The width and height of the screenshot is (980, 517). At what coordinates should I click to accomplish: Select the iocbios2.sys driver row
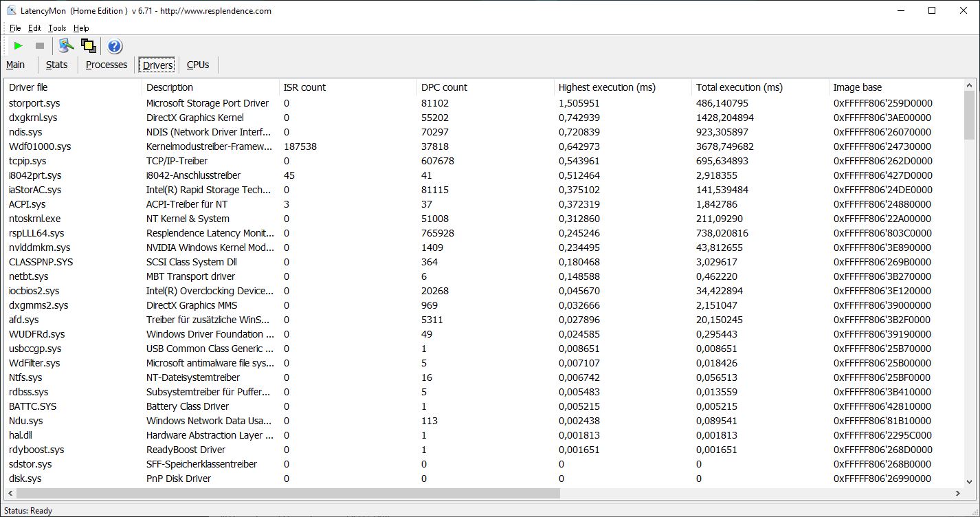484,291
